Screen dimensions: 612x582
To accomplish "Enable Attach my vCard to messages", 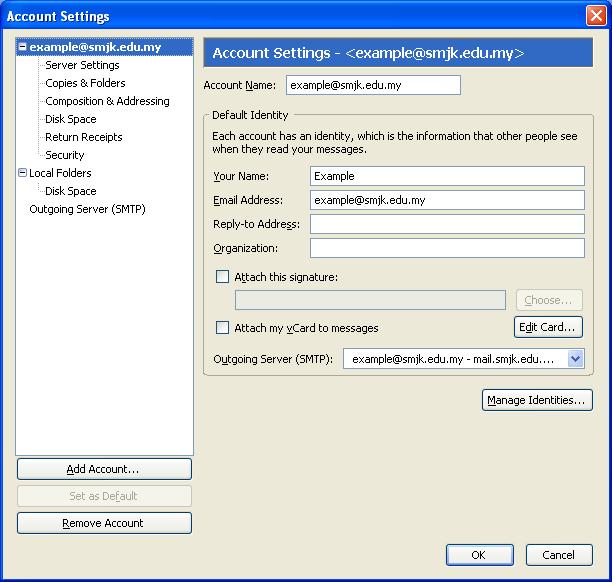I will (x=222, y=327).
